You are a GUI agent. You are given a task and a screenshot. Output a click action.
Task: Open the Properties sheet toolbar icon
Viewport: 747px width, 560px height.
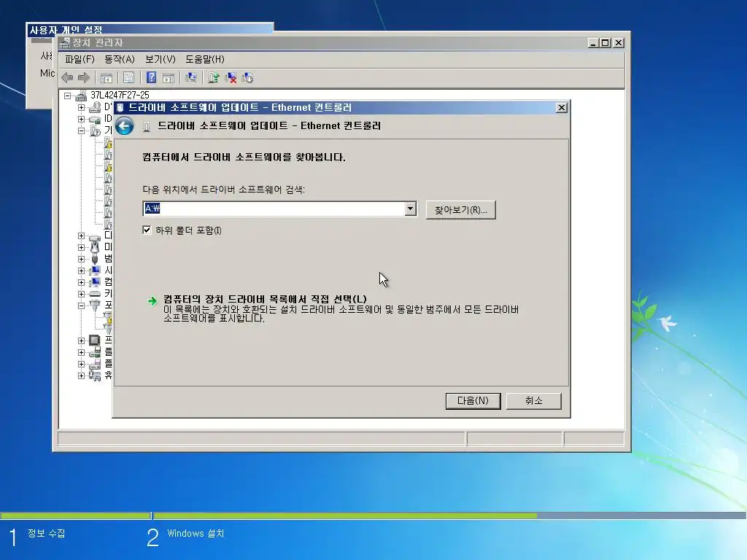(x=128, y=77)
